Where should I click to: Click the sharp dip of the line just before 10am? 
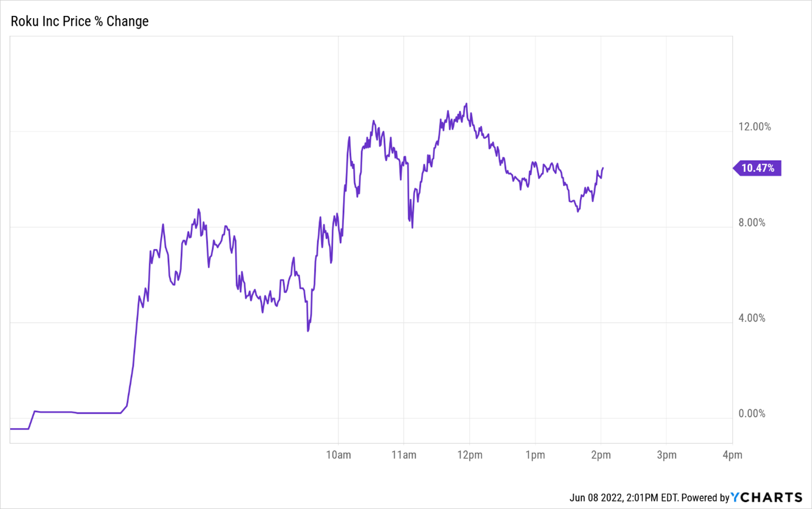point(308,331)
